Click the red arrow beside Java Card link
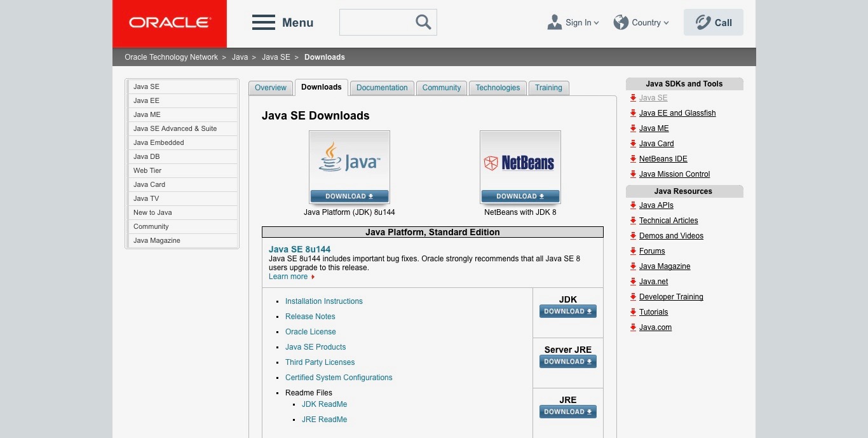 633,144
